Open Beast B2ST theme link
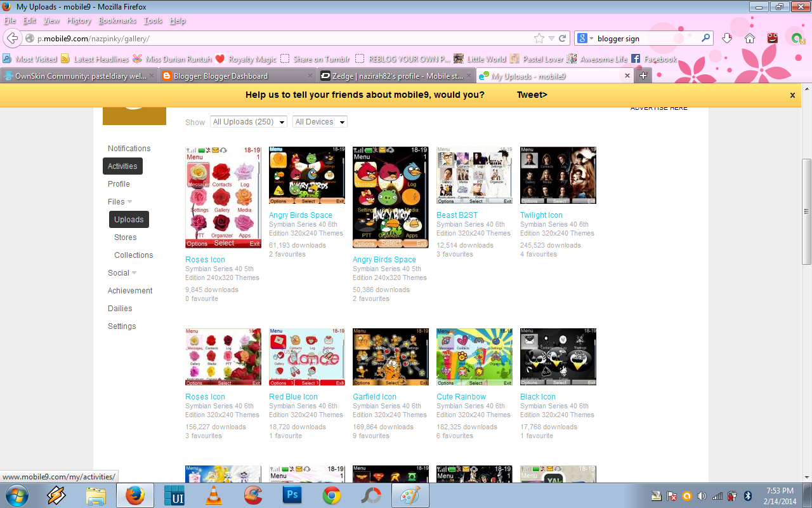812x508 pixels. point(457,215)
